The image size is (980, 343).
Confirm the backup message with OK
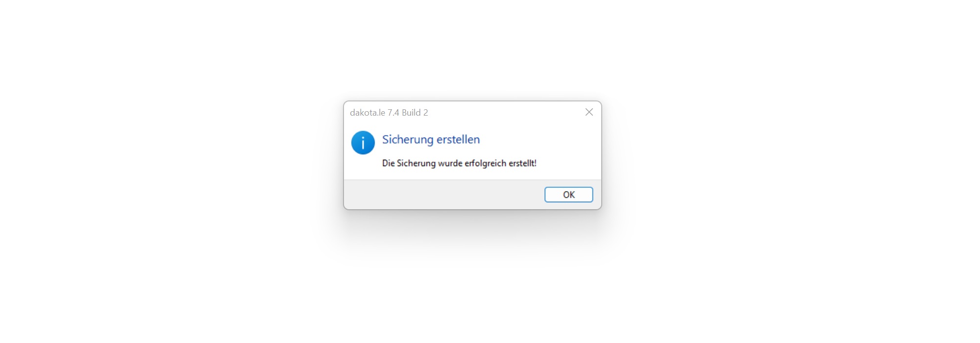pyautogui.click(x=568, y=195)
